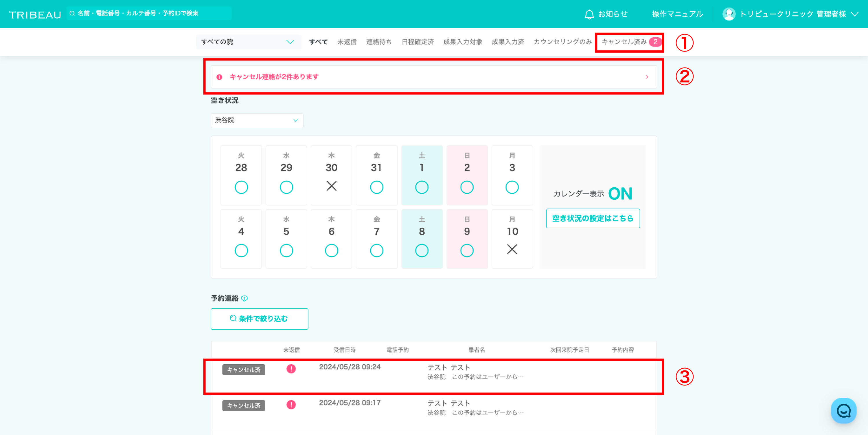Expand the cancel notification banner arrow

(647, 77)
